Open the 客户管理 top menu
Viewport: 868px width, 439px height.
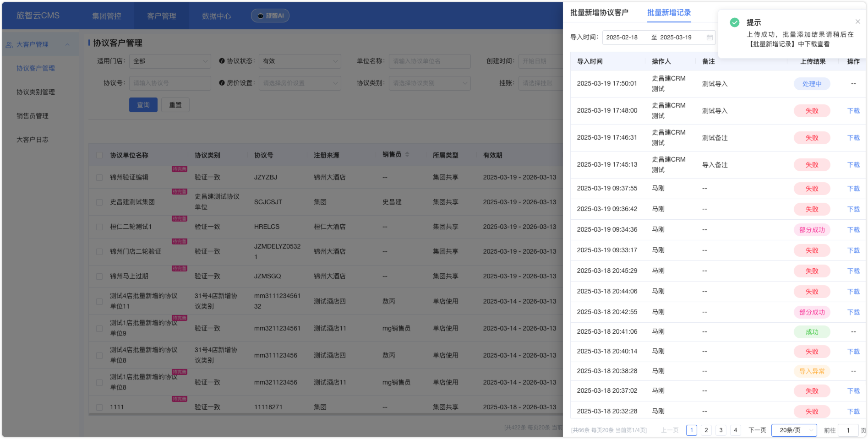coord(162,16)
